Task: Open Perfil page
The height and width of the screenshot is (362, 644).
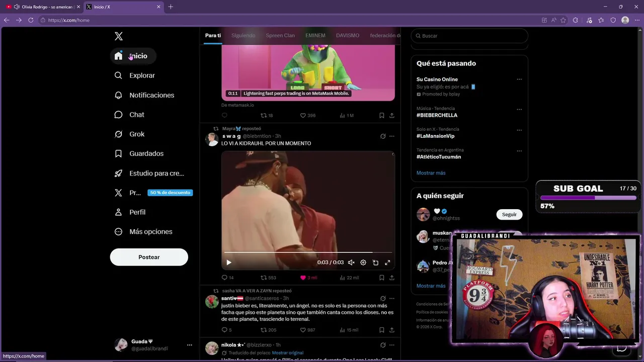Action: (x=130, y=212)
